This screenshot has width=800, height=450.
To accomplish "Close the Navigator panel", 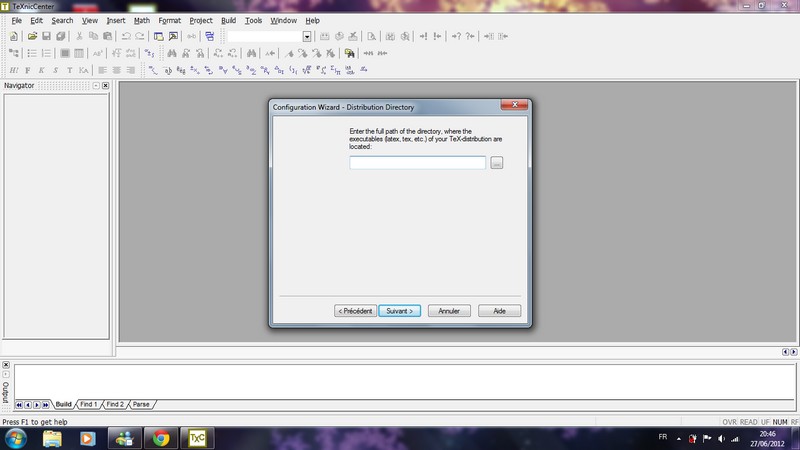I will [x=105, y=86].
